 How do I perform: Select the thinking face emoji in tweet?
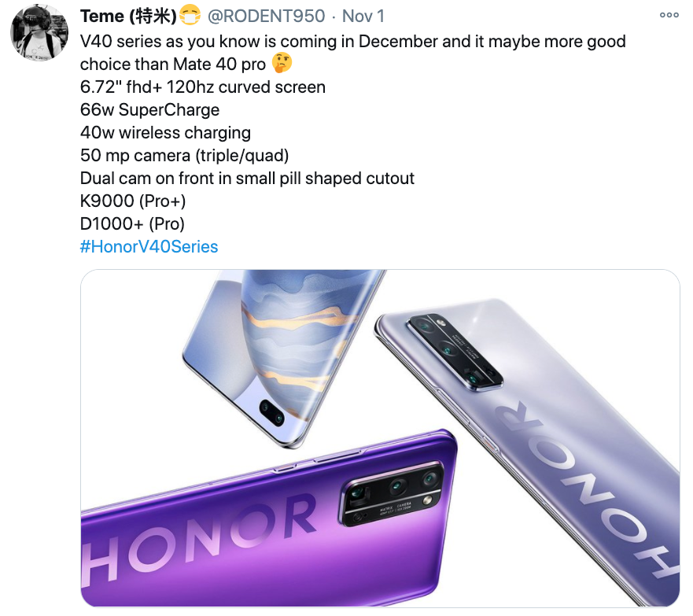tap(282, 64)
